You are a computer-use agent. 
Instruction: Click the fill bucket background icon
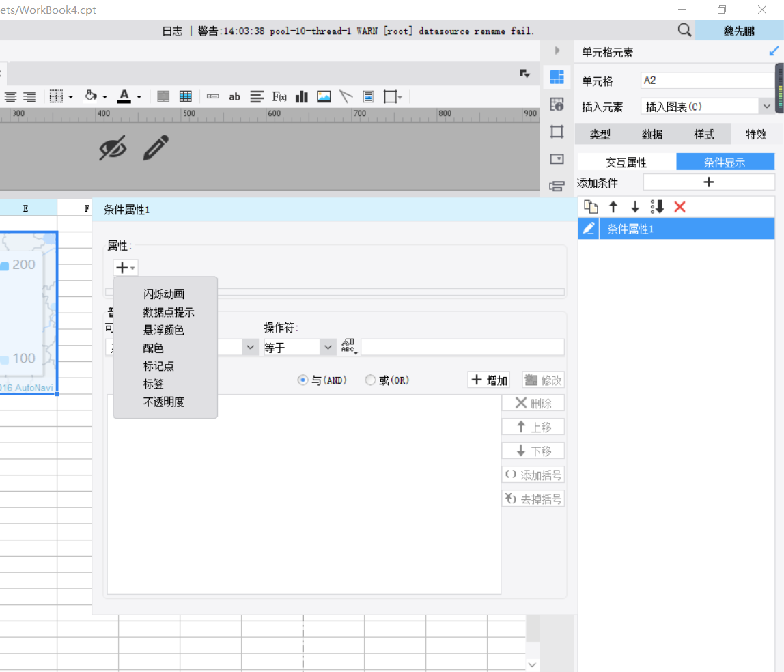[x=91, y=96]
